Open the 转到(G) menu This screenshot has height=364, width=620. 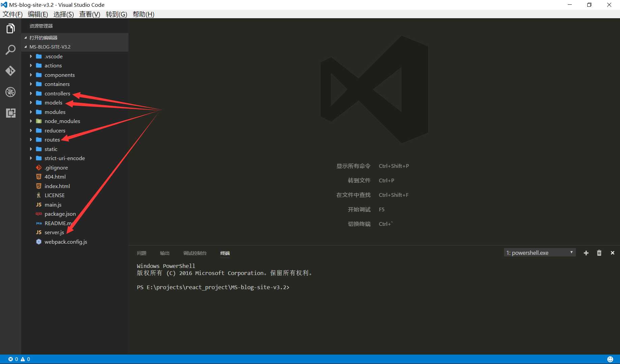pos(116,14)
